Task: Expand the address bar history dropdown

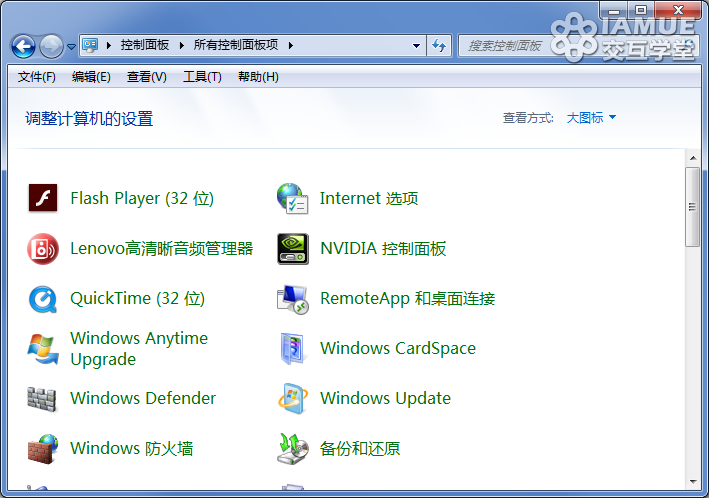Action: point(416,45)
